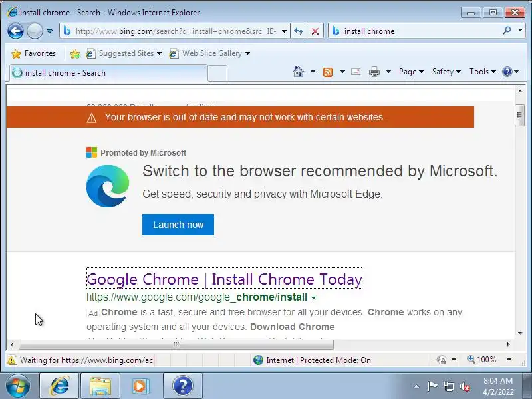Click the muted volume tray icon
The width and height of the screenshot is (532, 399).
pos(465,386)
